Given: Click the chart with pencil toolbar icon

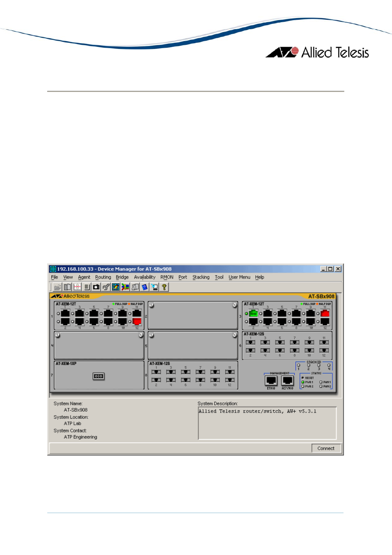Looking at the screenshot, I should tap(115, 287).
